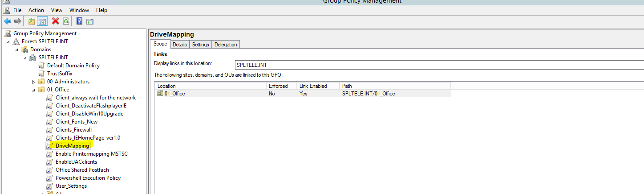Switch to the Scope tab

160,44
